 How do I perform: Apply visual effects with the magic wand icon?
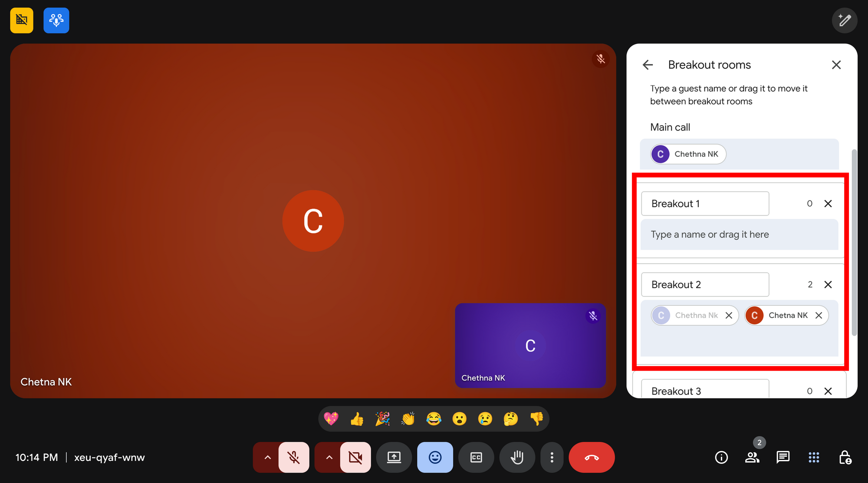(x=845, y=20)
